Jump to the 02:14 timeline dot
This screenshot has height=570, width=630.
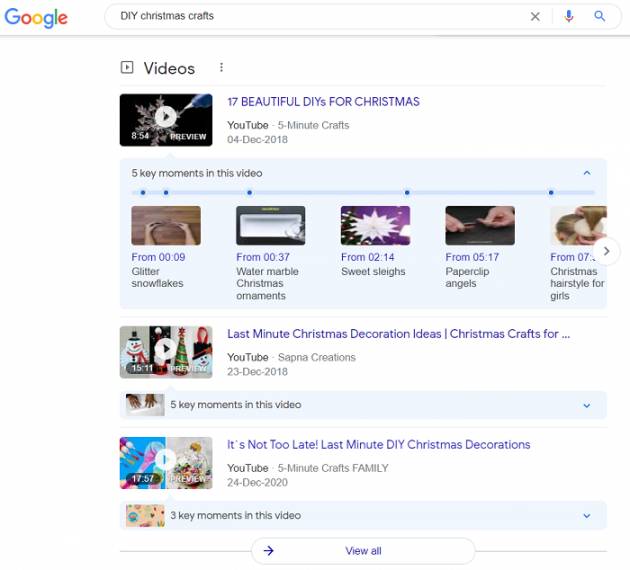pos(250,192)
